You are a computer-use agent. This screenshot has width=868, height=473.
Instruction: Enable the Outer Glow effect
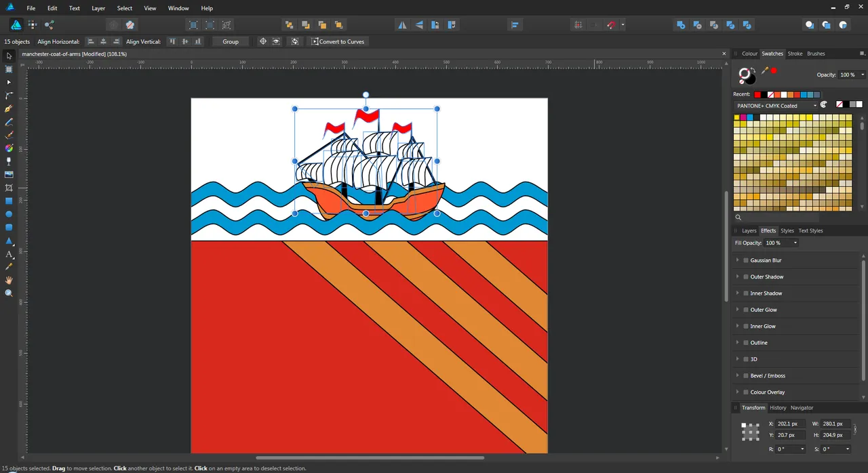point(746,310)
